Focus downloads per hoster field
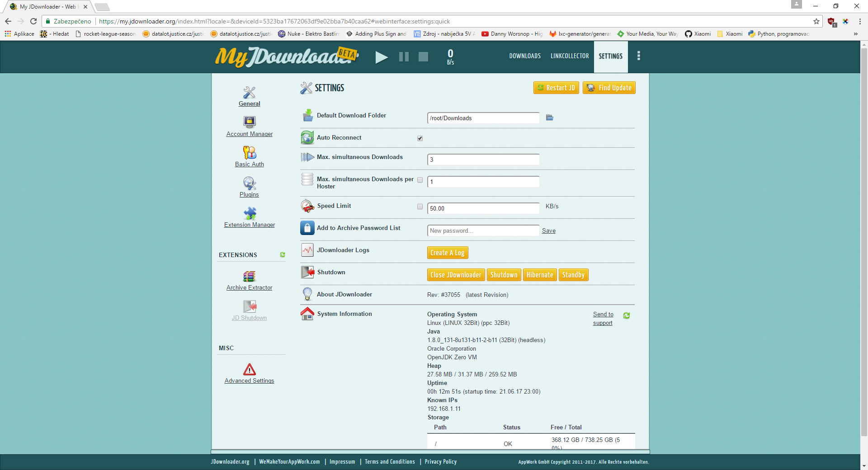Viewport: 868px width, 470px height. click(483, 182)
